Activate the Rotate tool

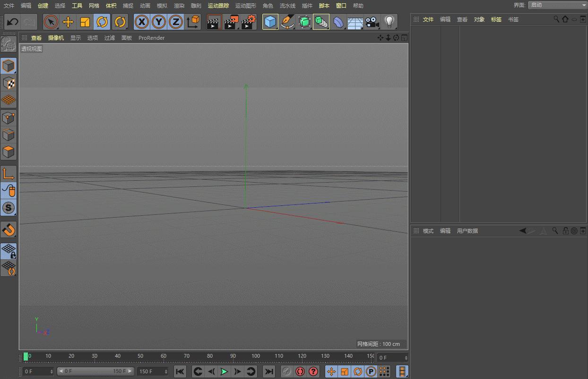(x=103, y=22)
